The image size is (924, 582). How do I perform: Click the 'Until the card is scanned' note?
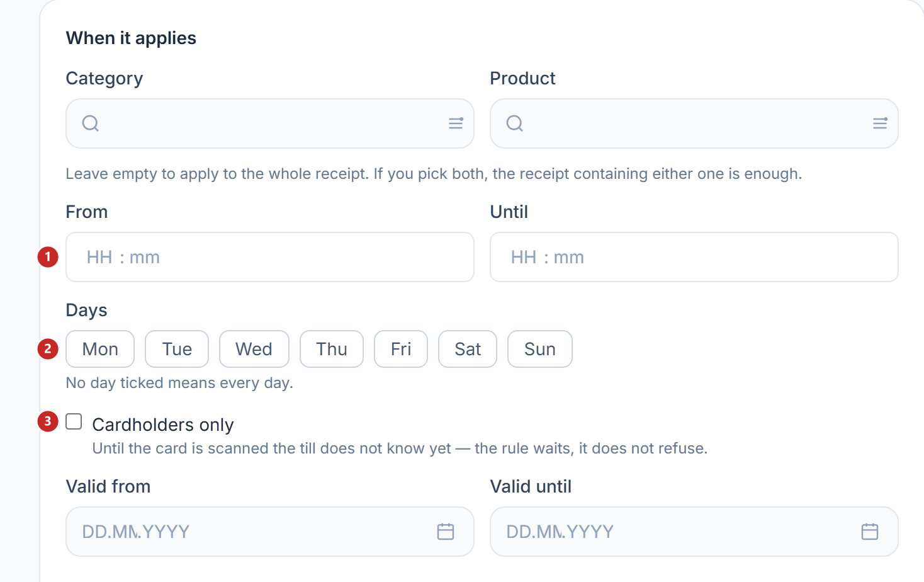tap(400, 448)
